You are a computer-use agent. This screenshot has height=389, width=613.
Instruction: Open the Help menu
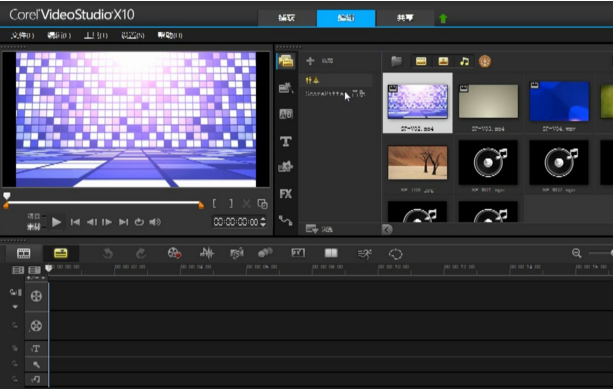coord(170,36)
